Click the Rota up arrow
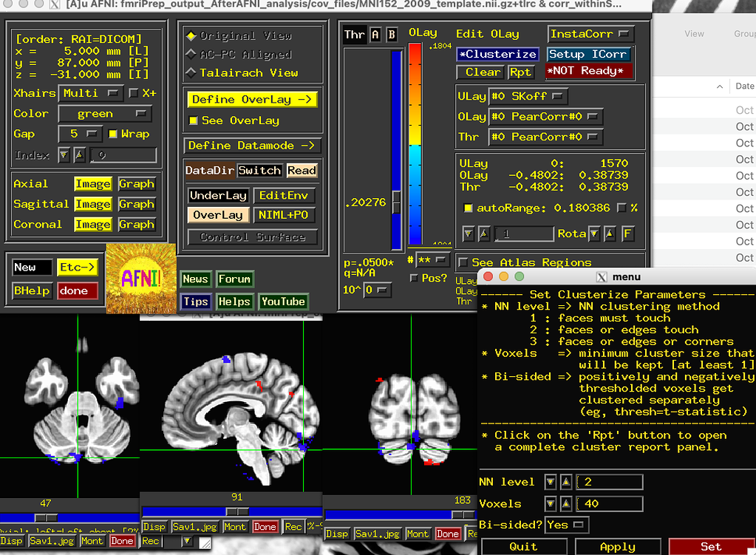 tap(610, 234)
